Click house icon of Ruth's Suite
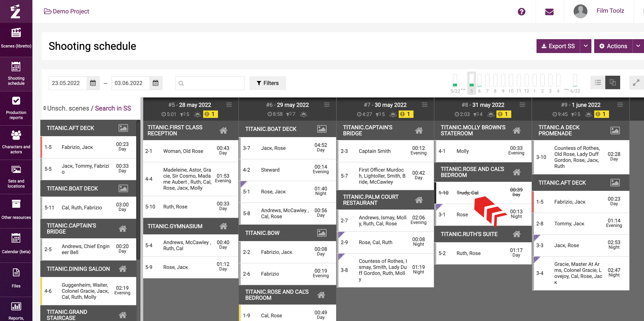This screenshot has width=644, height=321. point(517,234)
